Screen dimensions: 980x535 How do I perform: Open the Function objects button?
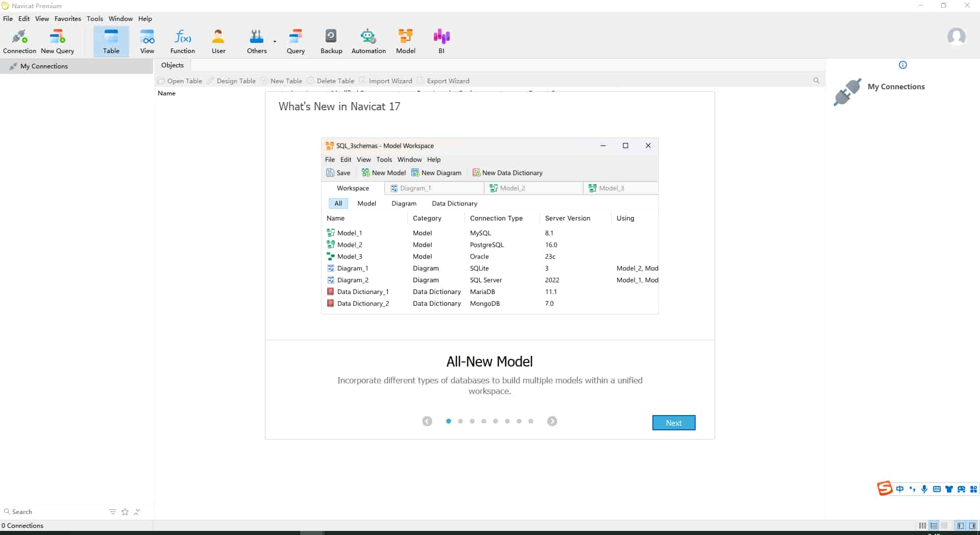pyautogui.click(x=182, y=41)
